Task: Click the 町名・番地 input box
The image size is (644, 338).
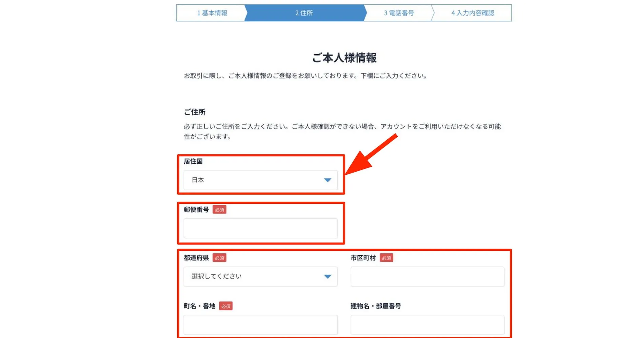Action: pos(260,324)
